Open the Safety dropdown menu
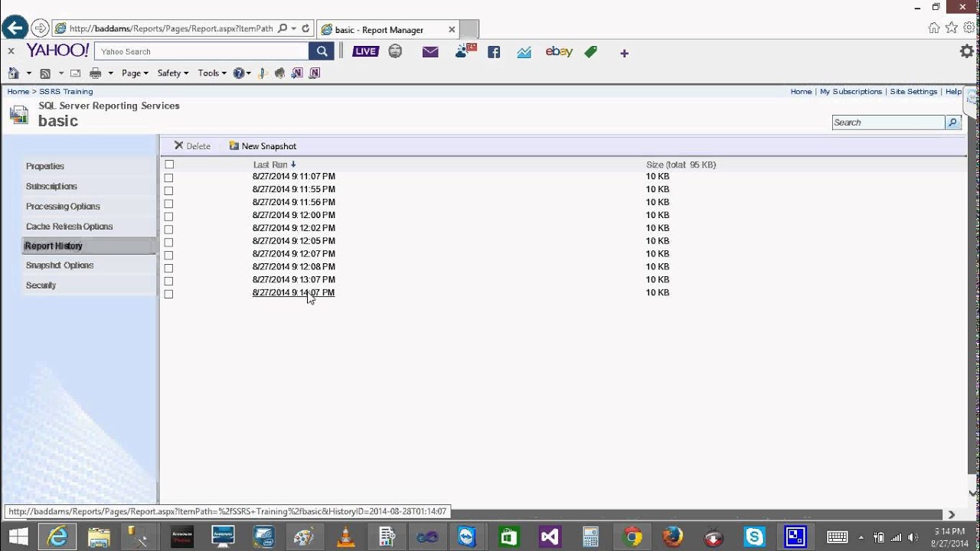This screenshot has width=980, height=551. coord(172,73)
